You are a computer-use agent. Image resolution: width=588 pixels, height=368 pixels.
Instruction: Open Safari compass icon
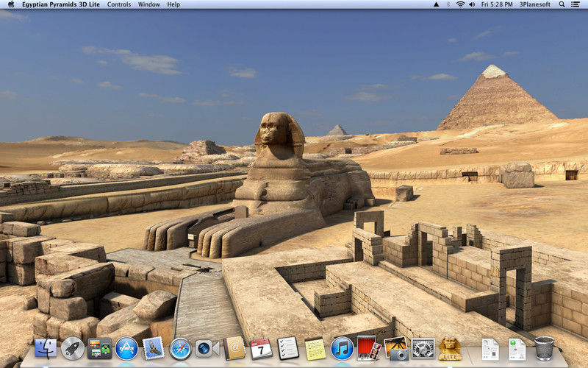pyautogui.click(x=180, y=348)
